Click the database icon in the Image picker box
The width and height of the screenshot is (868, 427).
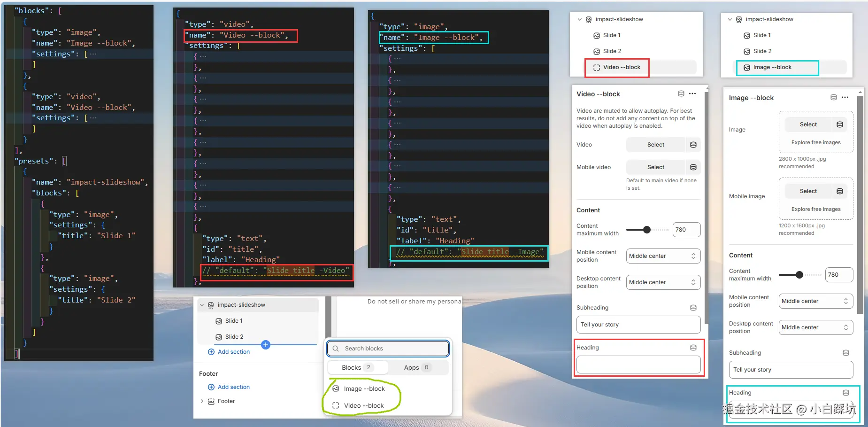840,124
